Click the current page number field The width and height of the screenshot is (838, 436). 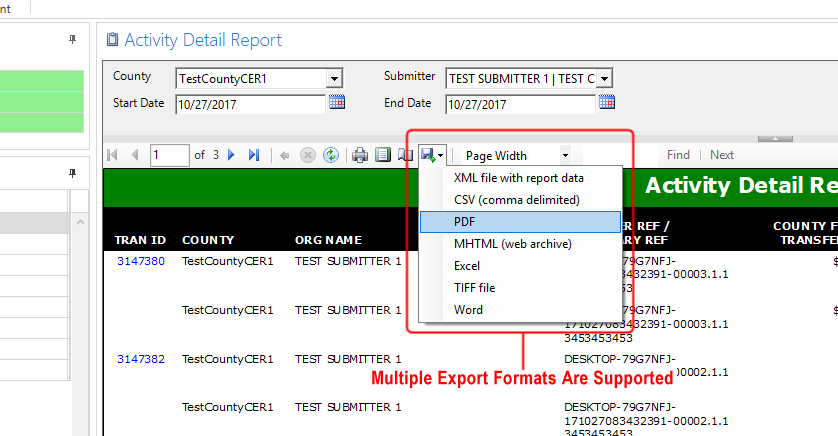(169, 155)
